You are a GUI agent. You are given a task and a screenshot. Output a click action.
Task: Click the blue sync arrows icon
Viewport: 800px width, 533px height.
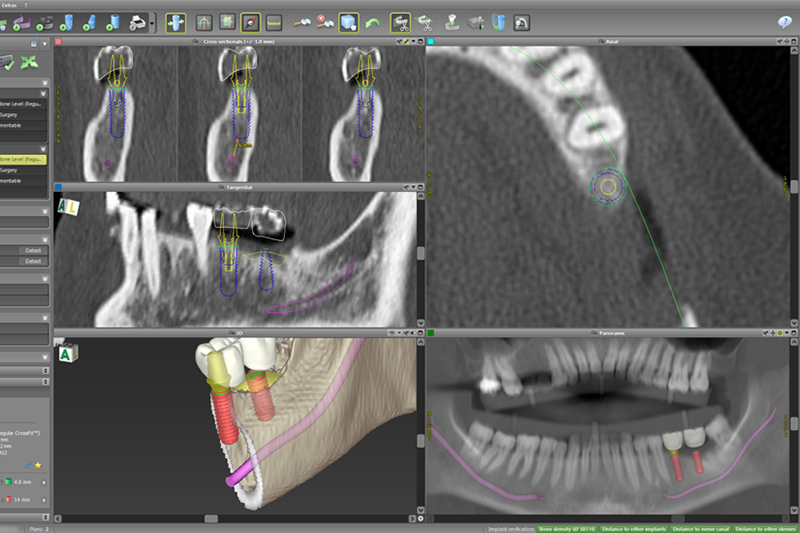coord(28,465)
